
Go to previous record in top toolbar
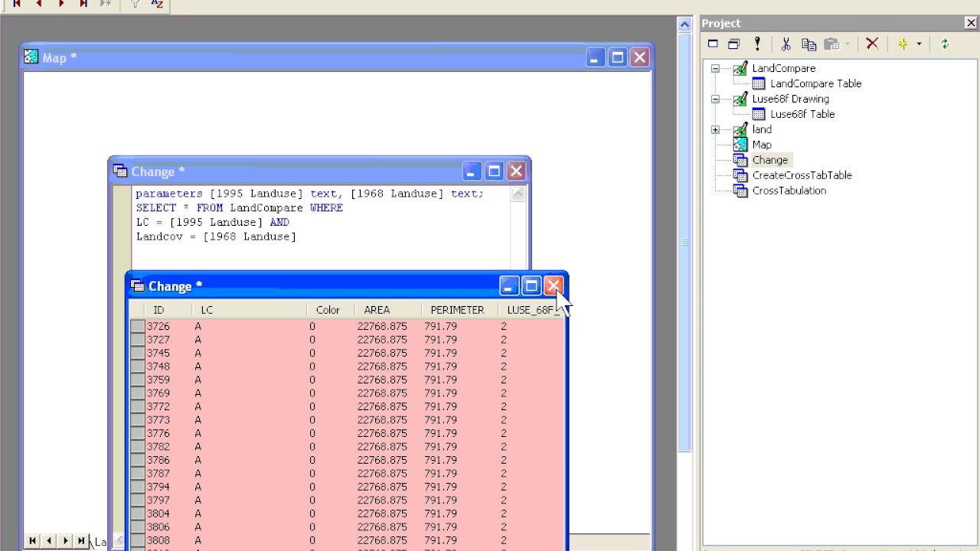pyautogui.click(x=39, y=4)
